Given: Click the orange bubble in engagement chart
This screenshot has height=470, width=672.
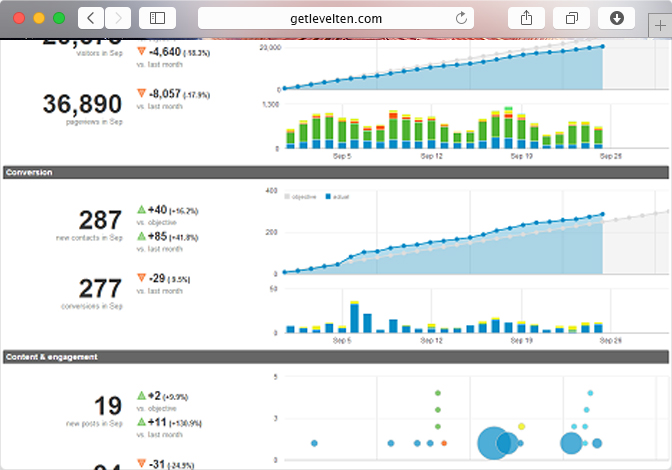Looking at the screenshot, I should [444, 443].
